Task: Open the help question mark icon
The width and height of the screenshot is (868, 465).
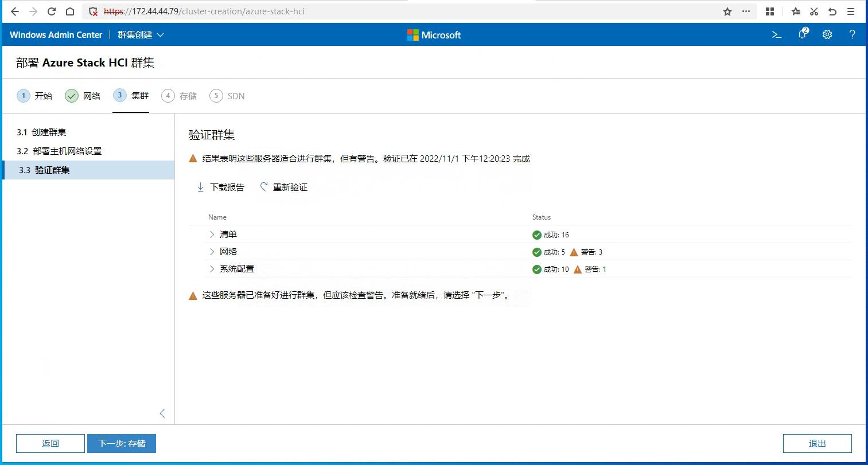Action: coord(852,34)
